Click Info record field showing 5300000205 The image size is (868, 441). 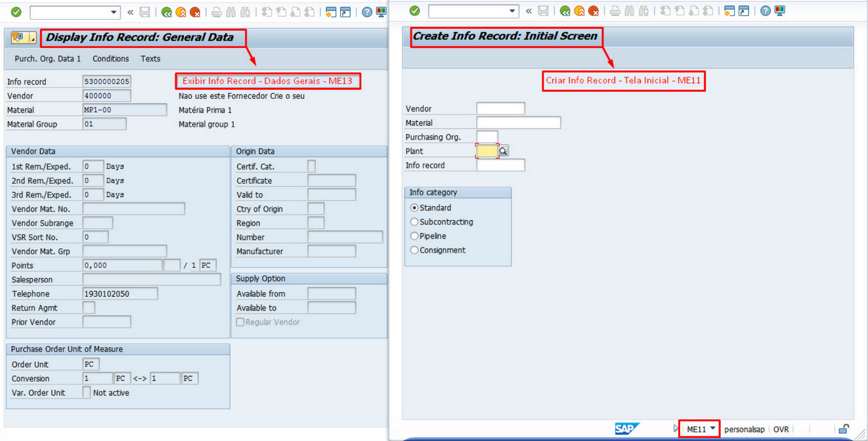[106, 81]
